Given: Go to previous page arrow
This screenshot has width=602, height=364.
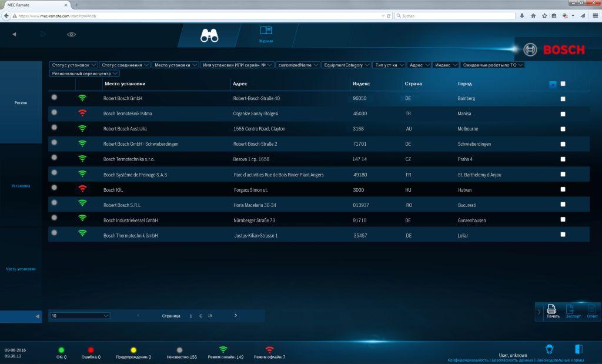Looking at the screenshot, I should coord(138,316).
